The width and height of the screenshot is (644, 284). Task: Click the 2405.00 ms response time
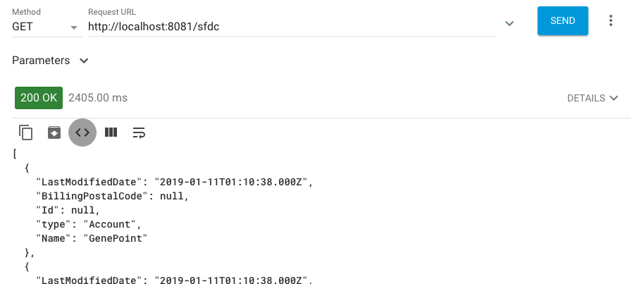point(98,98)
